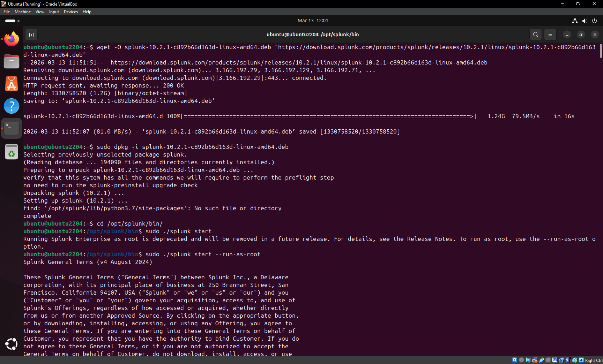Open the Input menu

click(x=54, y=12)
